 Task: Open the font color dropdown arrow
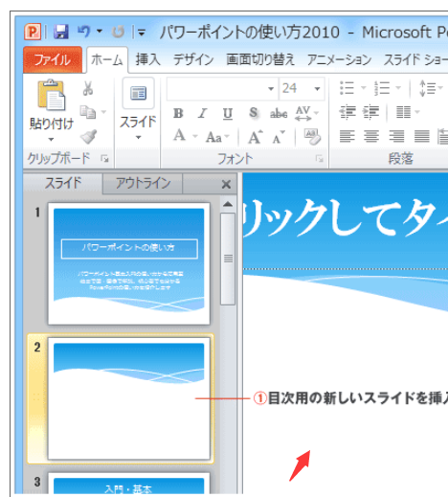pyautogui.click(x=195, y=137)
